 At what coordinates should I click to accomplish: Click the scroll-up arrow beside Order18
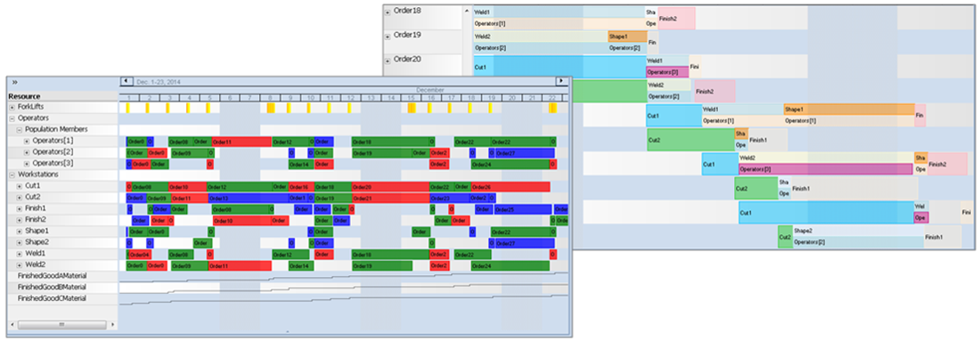(466, 12)
